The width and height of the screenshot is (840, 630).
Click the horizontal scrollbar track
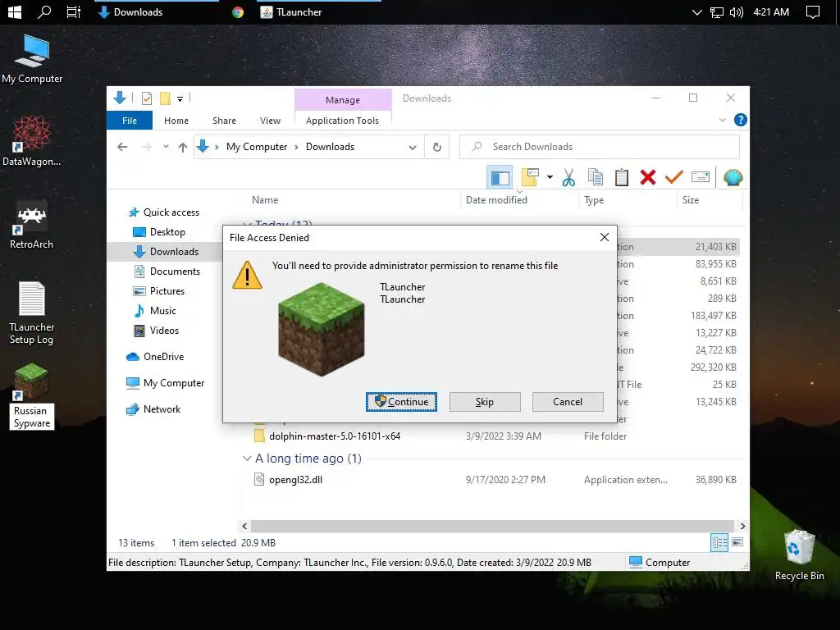pyautogui.click(x=492, y=526)
